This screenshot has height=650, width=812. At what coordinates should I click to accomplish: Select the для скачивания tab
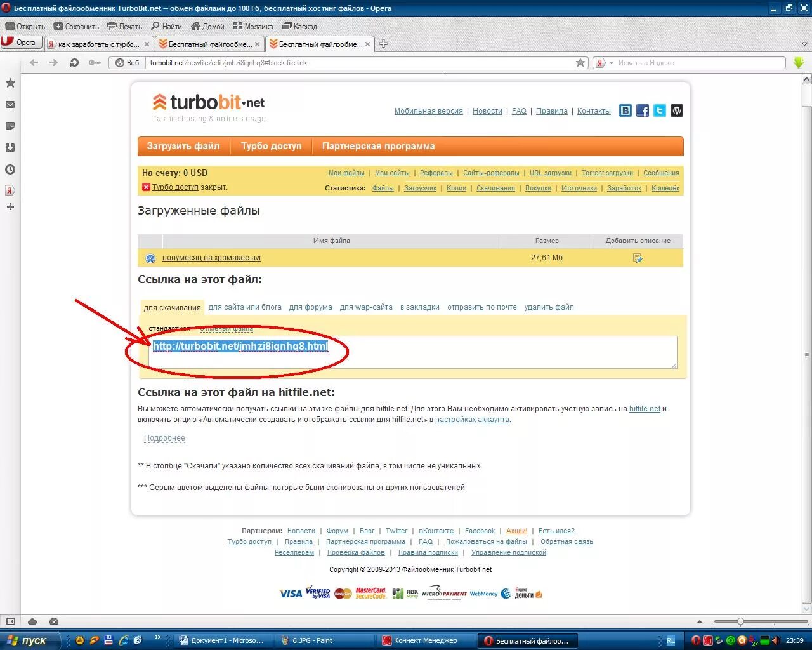(172, 307)
